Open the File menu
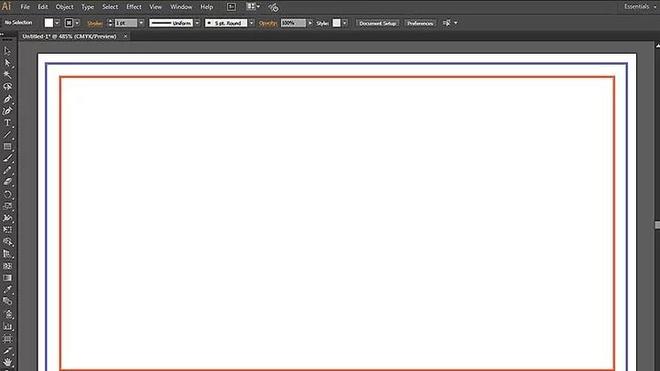Viewport: 660px width, 371px height. pos(25,7)
